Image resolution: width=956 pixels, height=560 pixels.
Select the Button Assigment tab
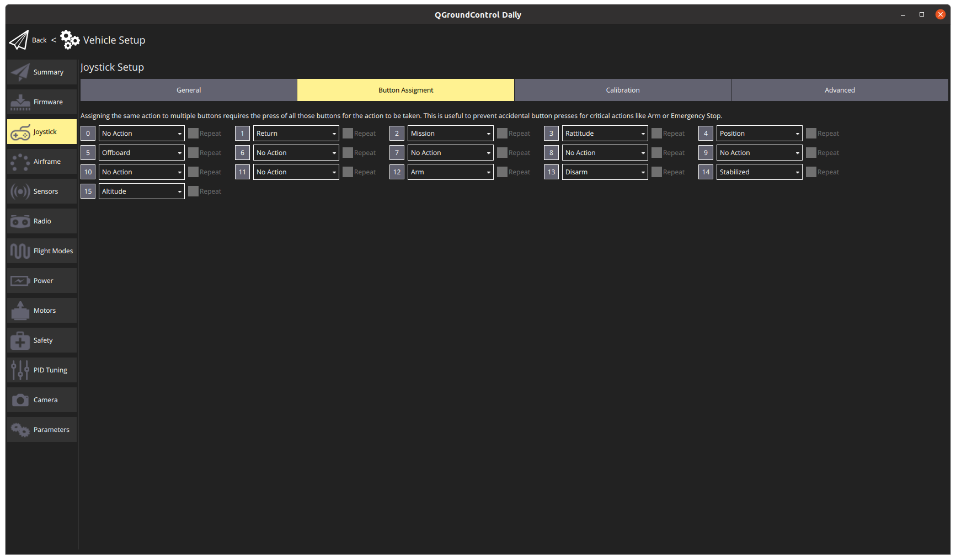(x=405, y=90)
